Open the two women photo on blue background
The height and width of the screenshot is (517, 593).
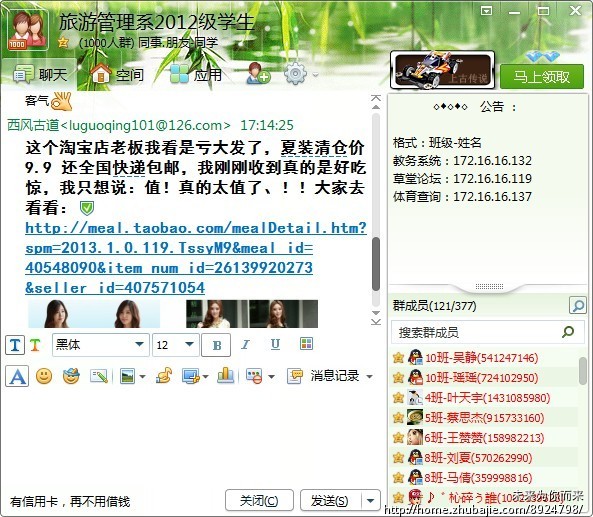click(x=94, y=314)
